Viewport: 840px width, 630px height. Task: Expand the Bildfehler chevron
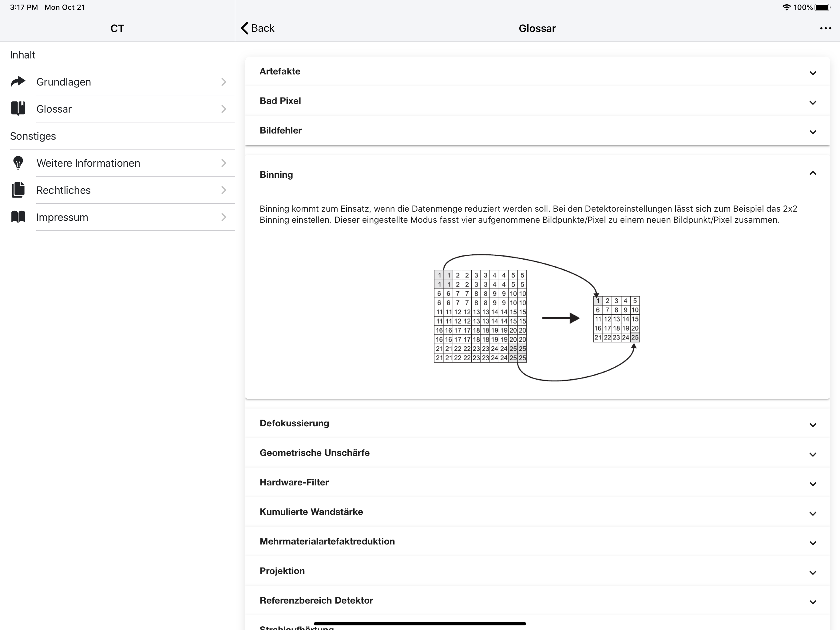pyautogui.click(x=813, y=132)
